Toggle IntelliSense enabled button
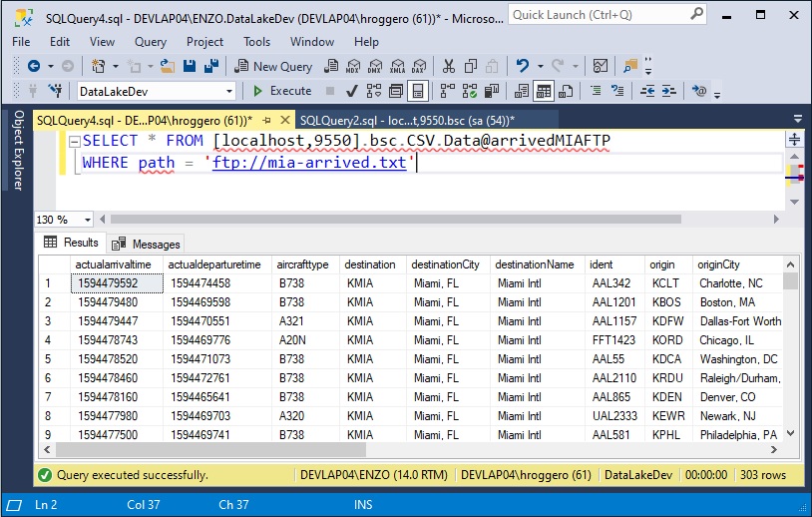This screenshot has width=812, height=517. click(418, 91)
